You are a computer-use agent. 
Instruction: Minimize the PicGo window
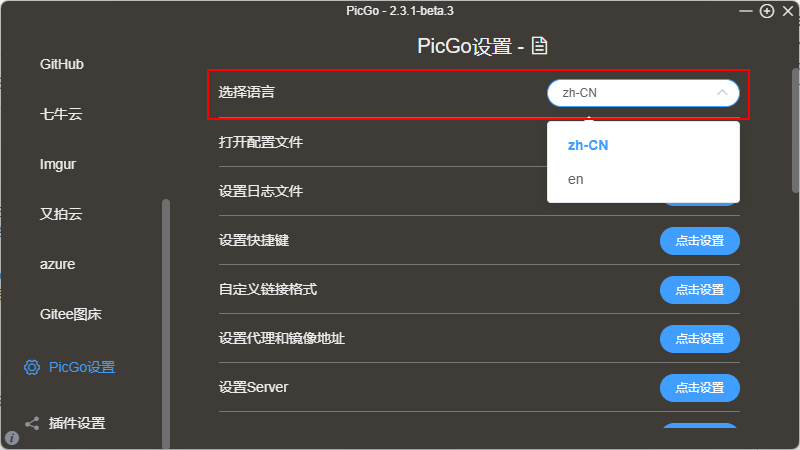(x=746, y=11)
